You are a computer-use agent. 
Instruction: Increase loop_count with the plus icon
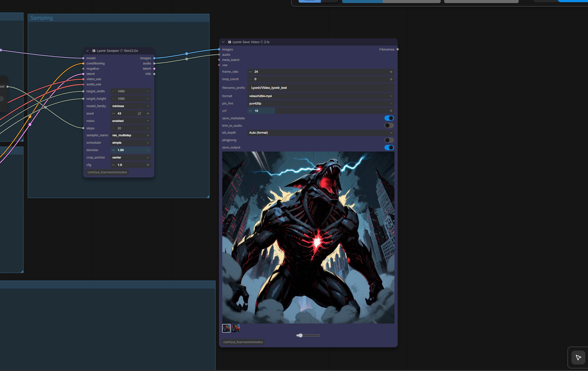point(391,79)
